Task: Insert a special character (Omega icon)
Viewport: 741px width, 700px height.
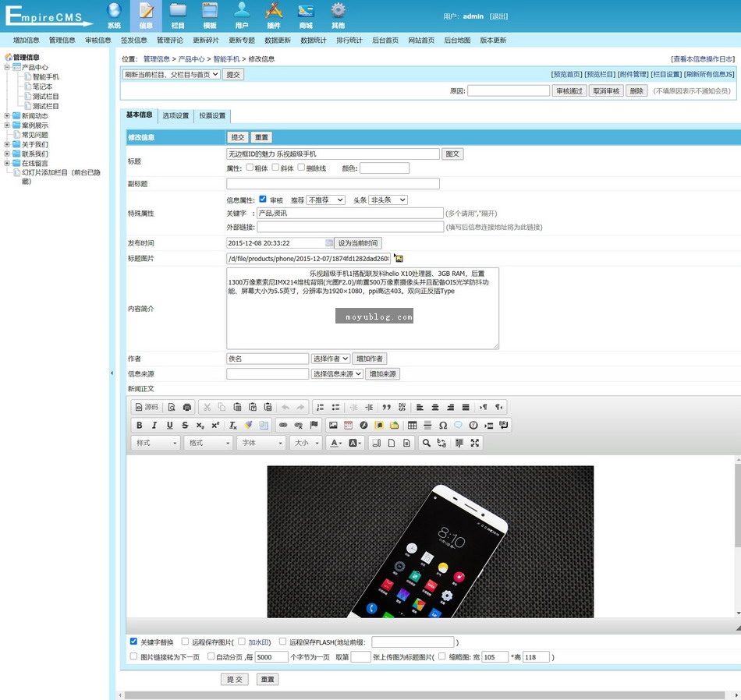Action: coord(443,425)
